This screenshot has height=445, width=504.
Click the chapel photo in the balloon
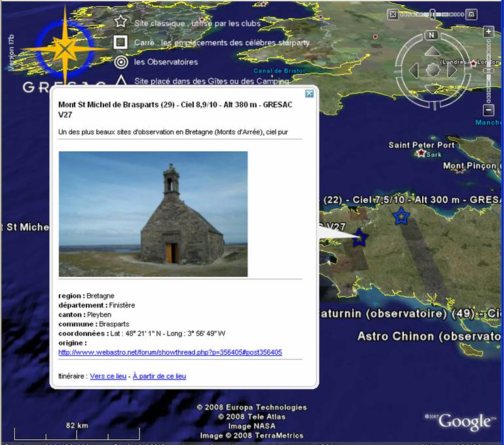point(153,214)
